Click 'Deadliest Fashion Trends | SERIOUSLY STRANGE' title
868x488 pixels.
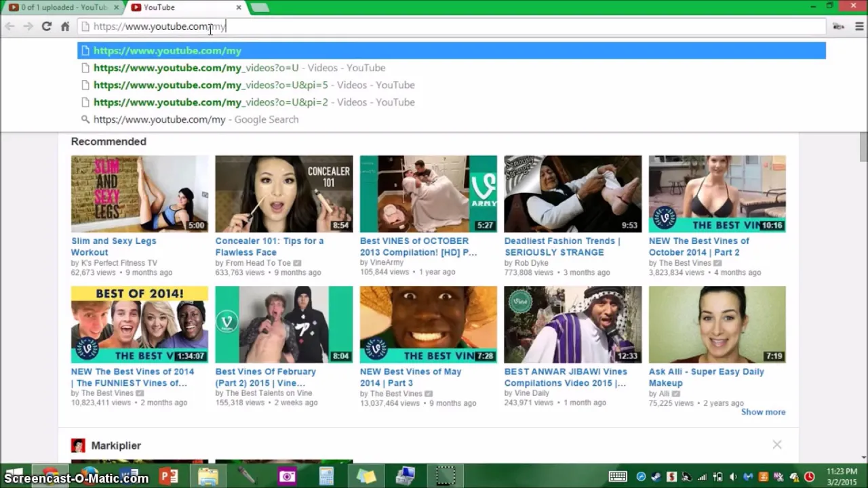[x=562, y=246]
